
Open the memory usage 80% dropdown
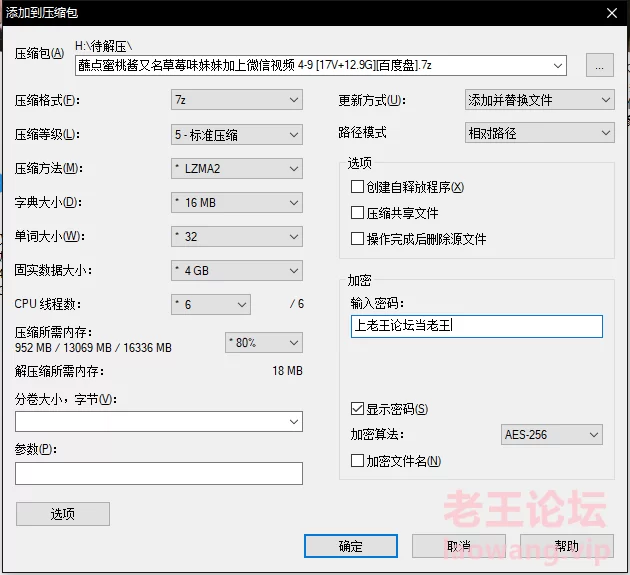[x=264, y=342]
